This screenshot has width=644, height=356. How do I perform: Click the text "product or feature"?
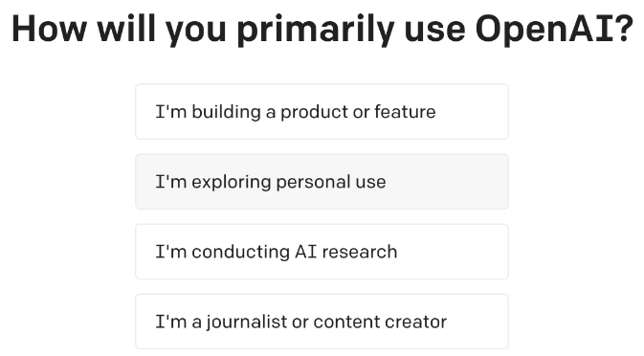coord(358,112)
